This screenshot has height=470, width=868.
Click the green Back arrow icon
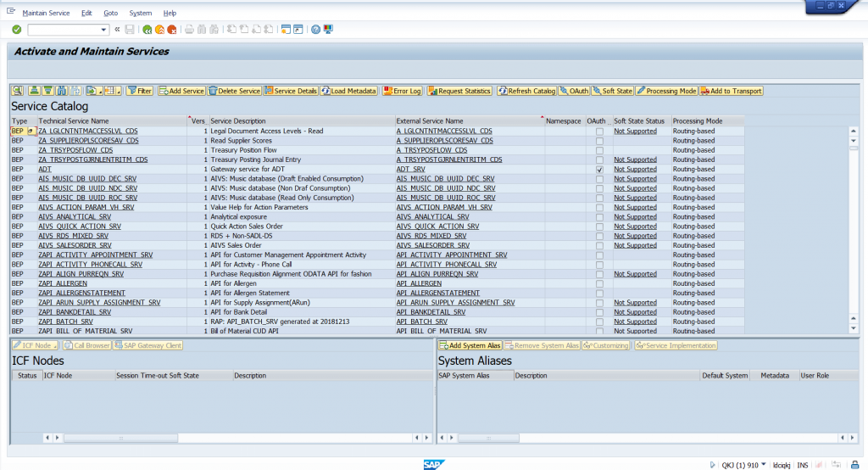click(x=147, y=30)
